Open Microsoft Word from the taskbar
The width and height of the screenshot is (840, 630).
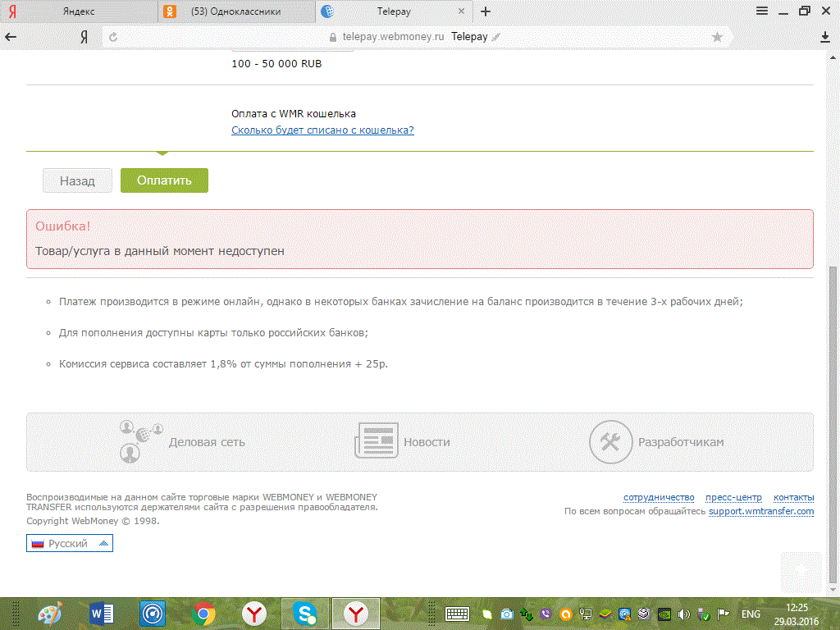[x=101, y=614]
